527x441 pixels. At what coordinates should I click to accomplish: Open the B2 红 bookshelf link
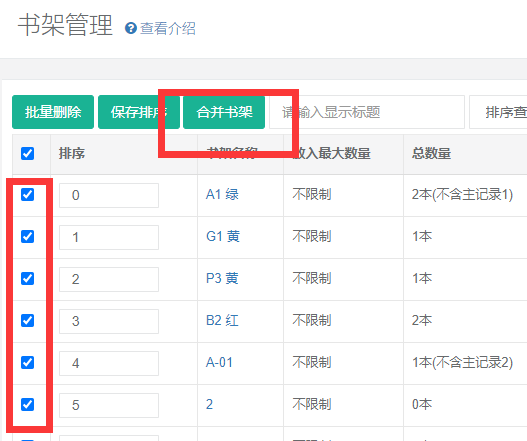click(222, 320)
